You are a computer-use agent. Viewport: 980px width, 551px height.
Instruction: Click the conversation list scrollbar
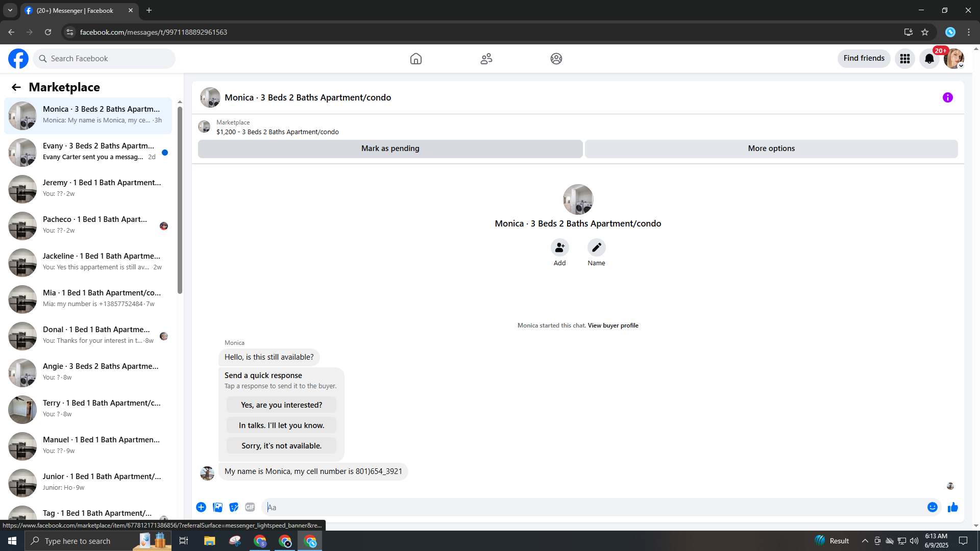[x=180, y=200]
